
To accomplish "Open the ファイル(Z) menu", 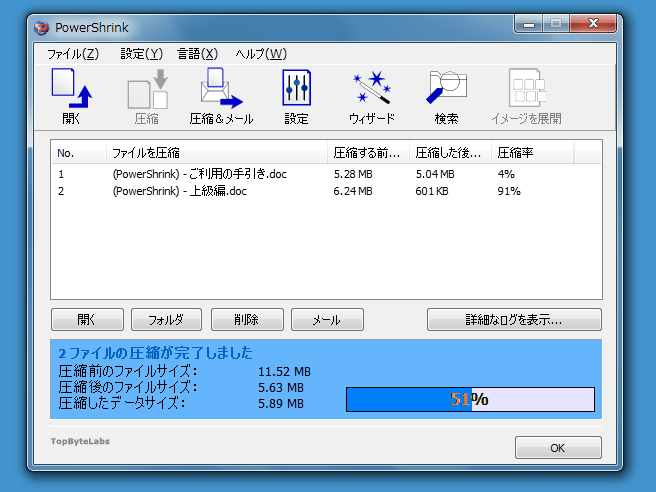I will [73, 54].
